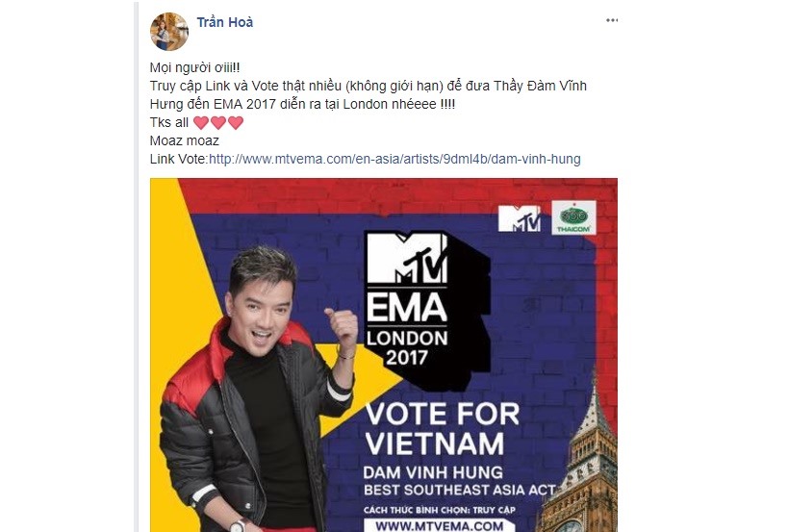This screenshot has width=788, height=532.
Task: Click the BEST SOUTHEAST ASIA ACT text
Action: coord(459,490)
